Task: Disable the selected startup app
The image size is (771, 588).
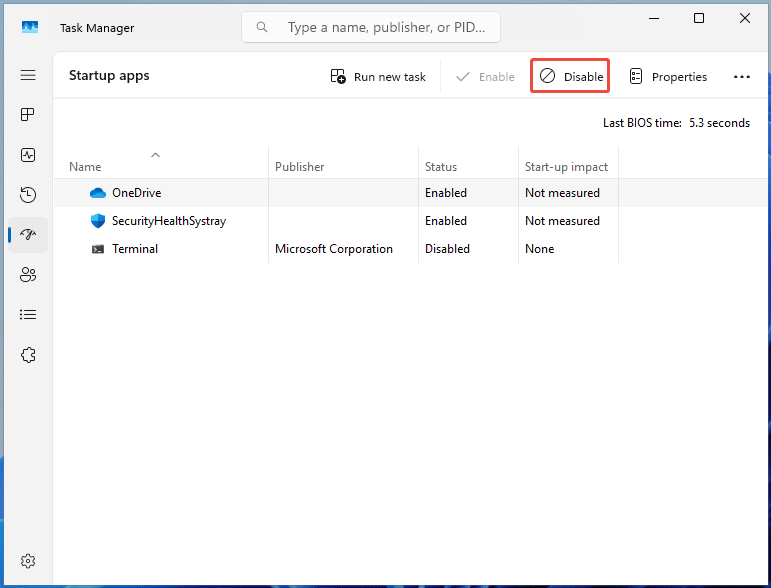Action: click(570, 76)
